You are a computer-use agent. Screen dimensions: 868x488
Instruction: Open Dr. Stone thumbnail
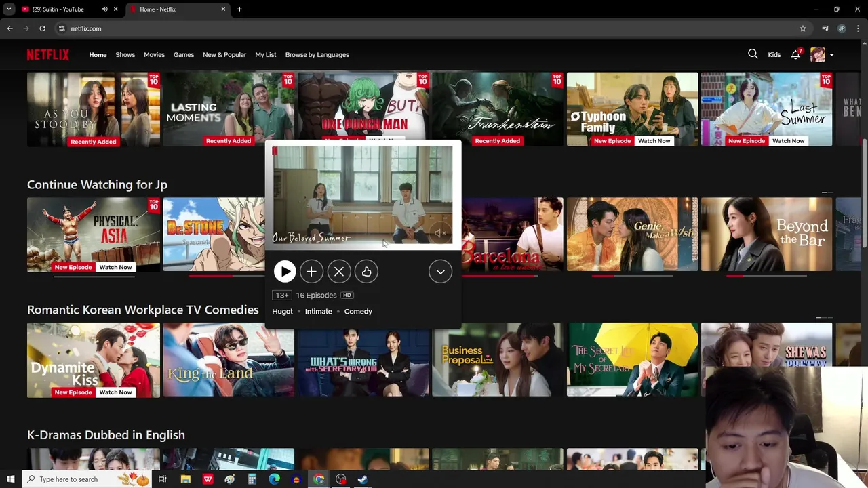pyautogui.click(x=214, y=235)
